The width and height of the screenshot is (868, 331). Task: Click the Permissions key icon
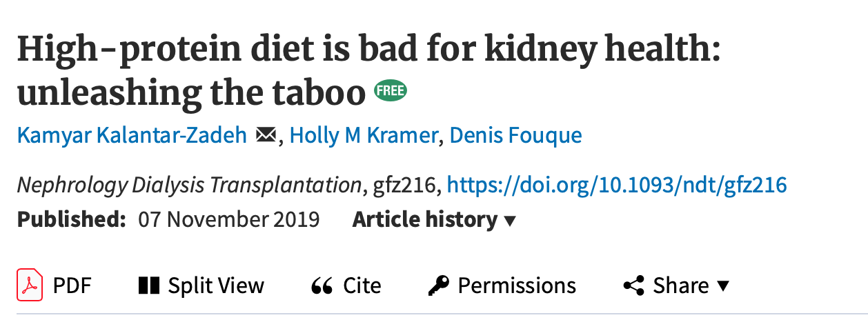pyautogui.click(x=438, y=285)
